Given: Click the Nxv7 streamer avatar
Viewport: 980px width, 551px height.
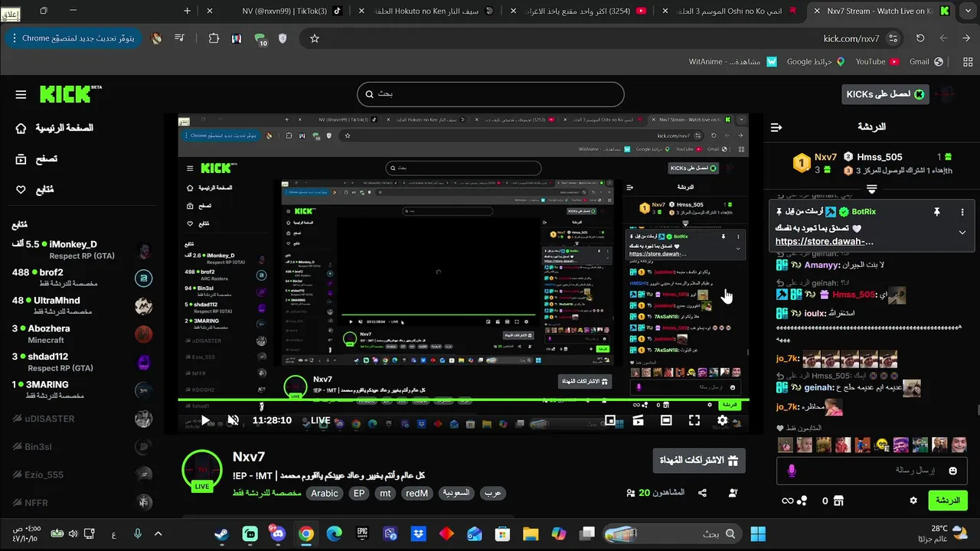Looking at the screenshot, I should coord(202,470).
